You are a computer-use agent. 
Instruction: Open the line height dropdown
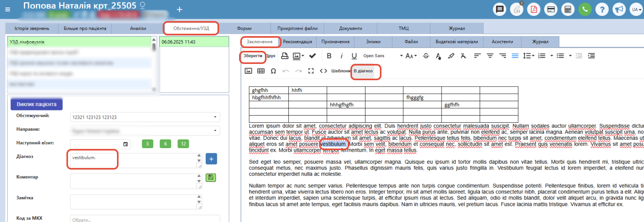click(x=528, y=56)
